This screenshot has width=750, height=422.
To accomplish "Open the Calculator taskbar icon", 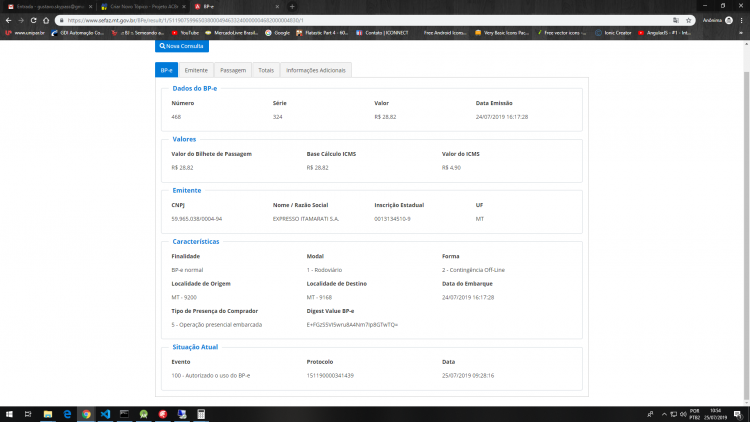I will 201,414.
